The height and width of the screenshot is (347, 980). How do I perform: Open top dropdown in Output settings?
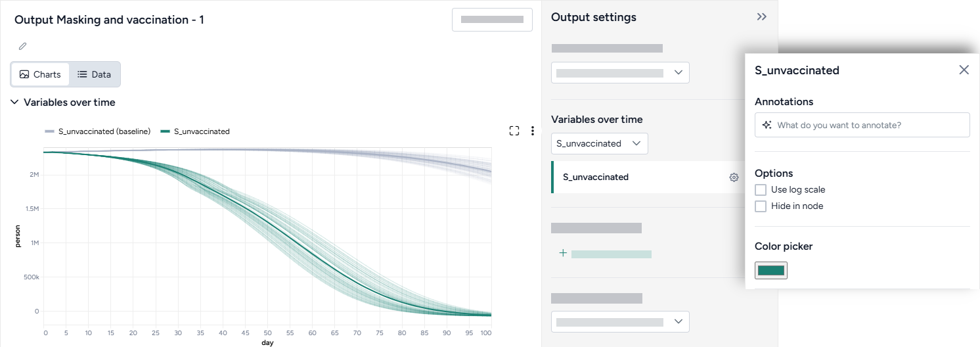[620, 73]
